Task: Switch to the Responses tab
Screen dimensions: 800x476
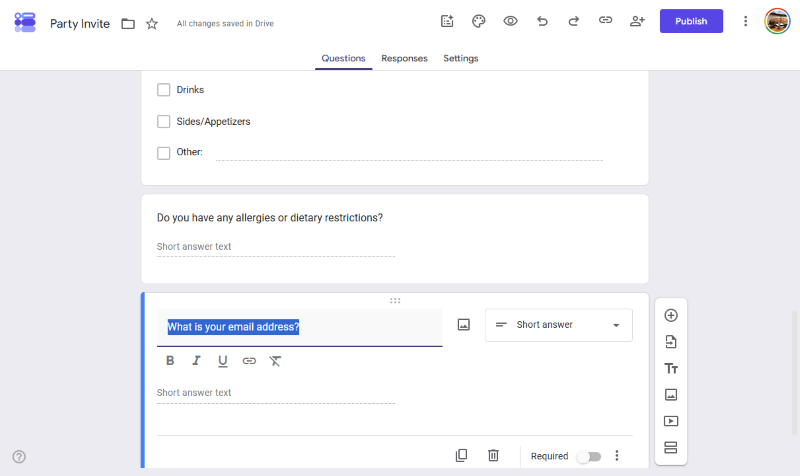Action: tap(404, 58)
